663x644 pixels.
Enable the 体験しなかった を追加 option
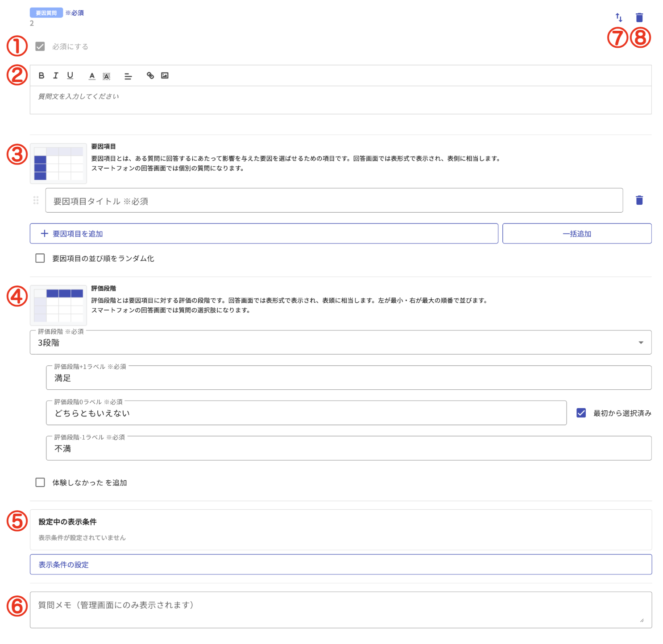[40, 482]
